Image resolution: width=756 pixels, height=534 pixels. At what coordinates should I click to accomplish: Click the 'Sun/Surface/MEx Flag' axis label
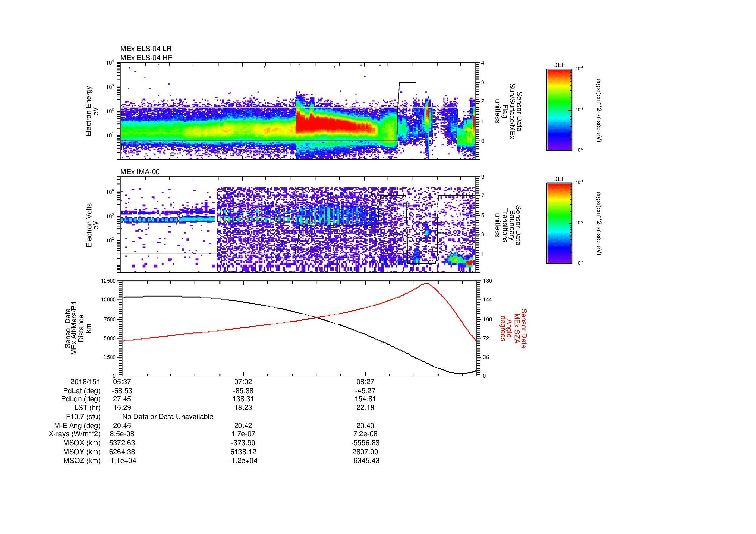[508, 111]
